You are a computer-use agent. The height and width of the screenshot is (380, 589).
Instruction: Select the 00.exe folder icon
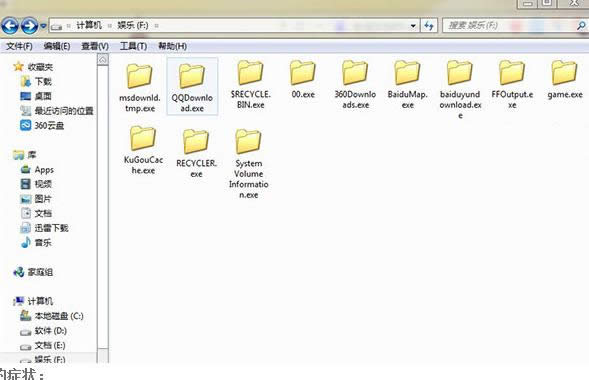click(x=303, y=73)
